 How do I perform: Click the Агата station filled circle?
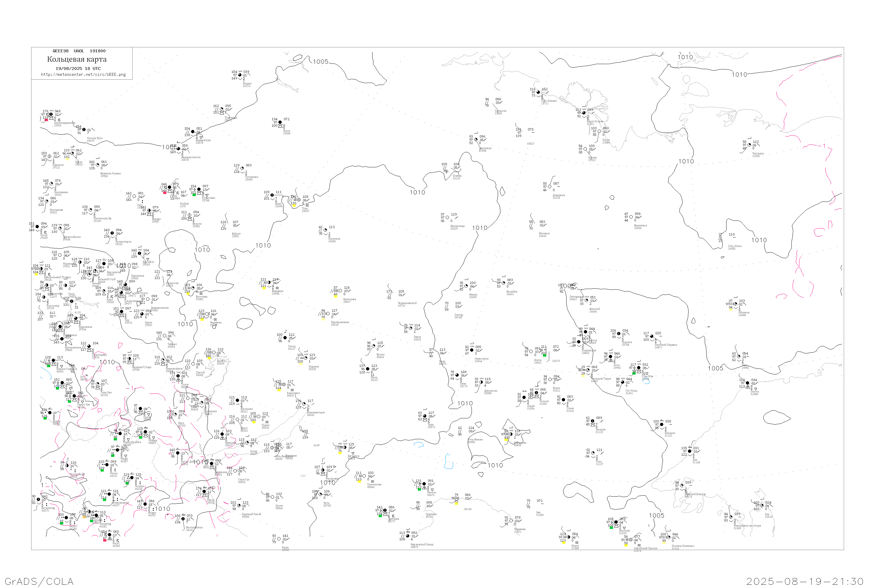coord(280,122)
